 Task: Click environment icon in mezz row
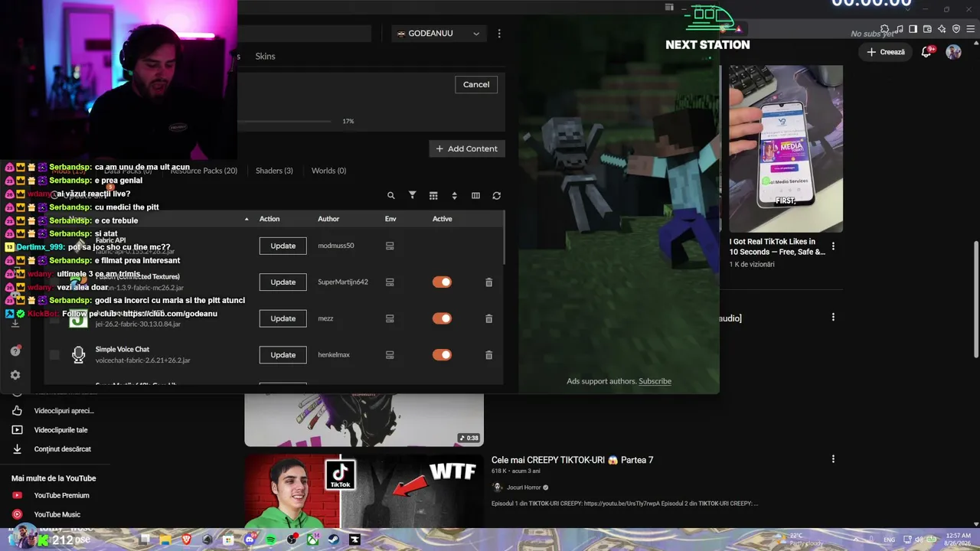[x=390, y=318]
